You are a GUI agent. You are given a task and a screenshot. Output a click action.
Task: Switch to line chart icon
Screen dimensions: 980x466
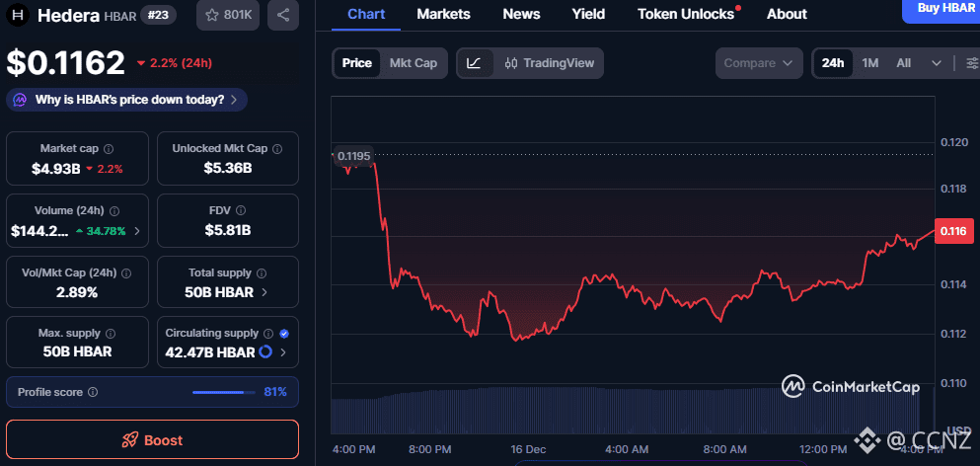[474, 63]
